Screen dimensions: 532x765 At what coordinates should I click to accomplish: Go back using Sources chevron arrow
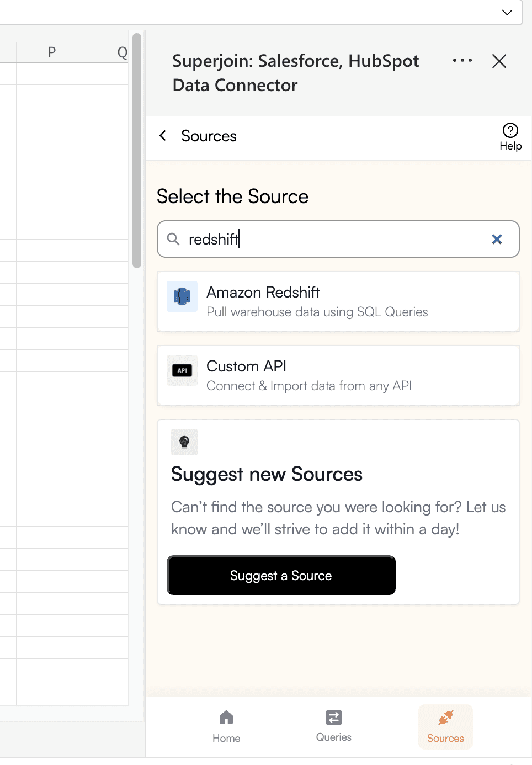(163, 136)
